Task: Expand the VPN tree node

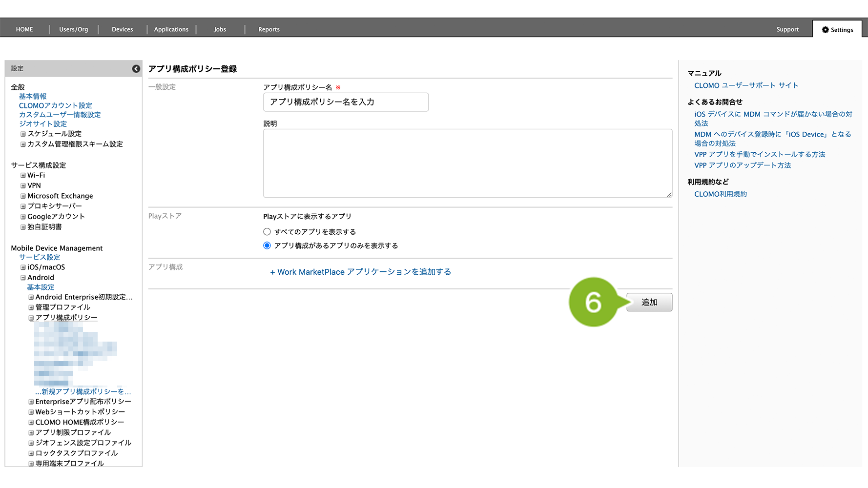Action: point(23,186)
